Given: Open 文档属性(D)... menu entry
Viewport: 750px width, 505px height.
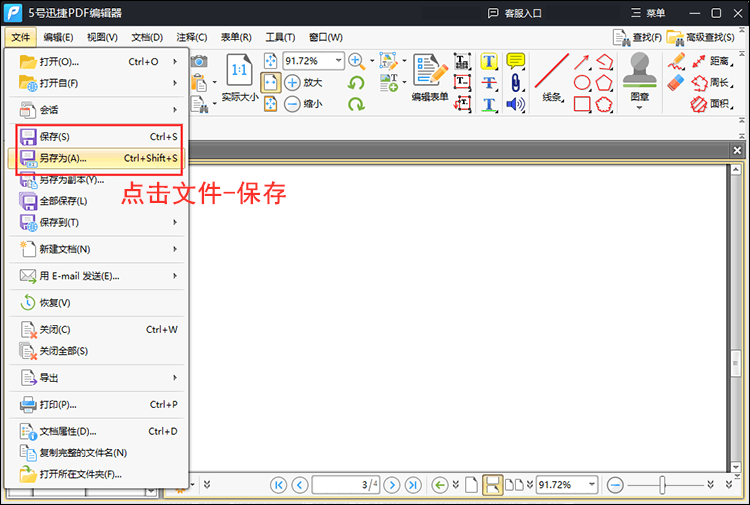Looking at the screenshot, I should pos(97,431).
